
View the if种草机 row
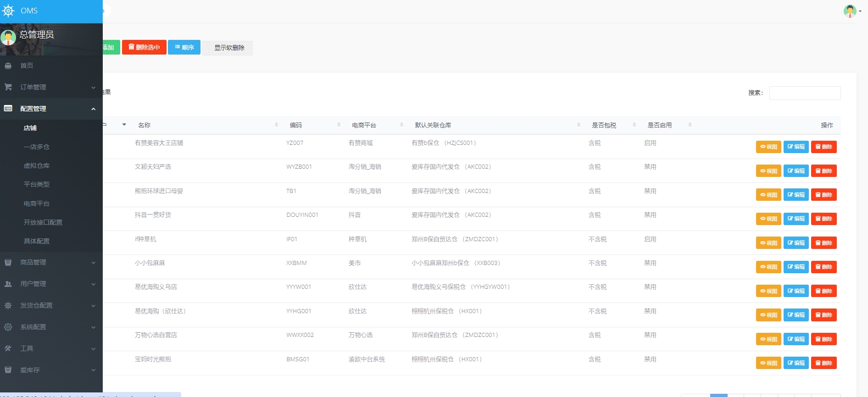(768, 243)
